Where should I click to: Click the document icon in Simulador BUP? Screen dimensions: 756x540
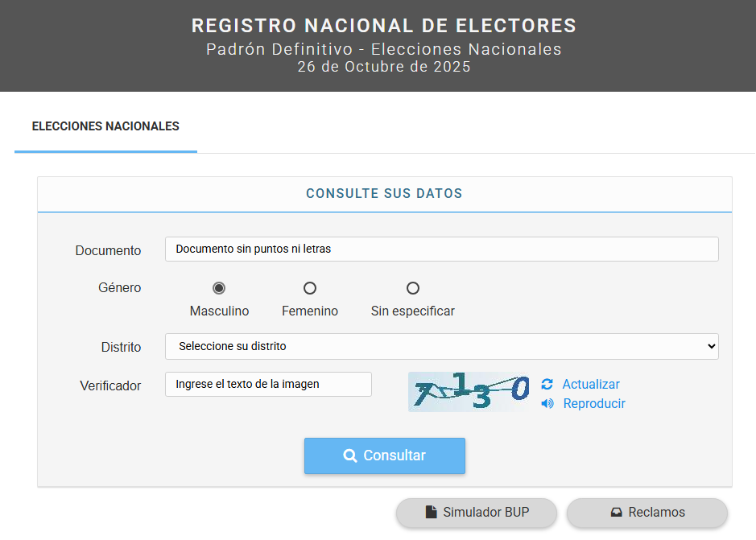[x=431, y=513]
